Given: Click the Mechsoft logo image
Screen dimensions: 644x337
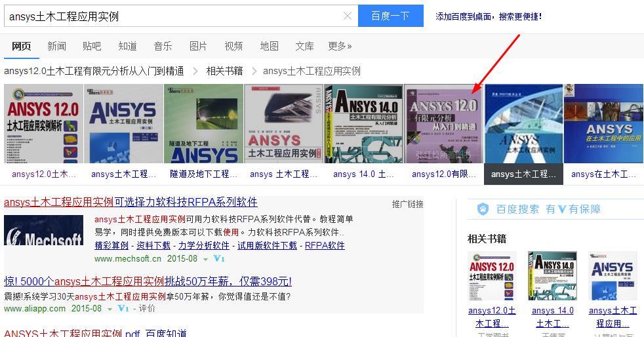Looking at the screenshot, I should pos(43,230).
